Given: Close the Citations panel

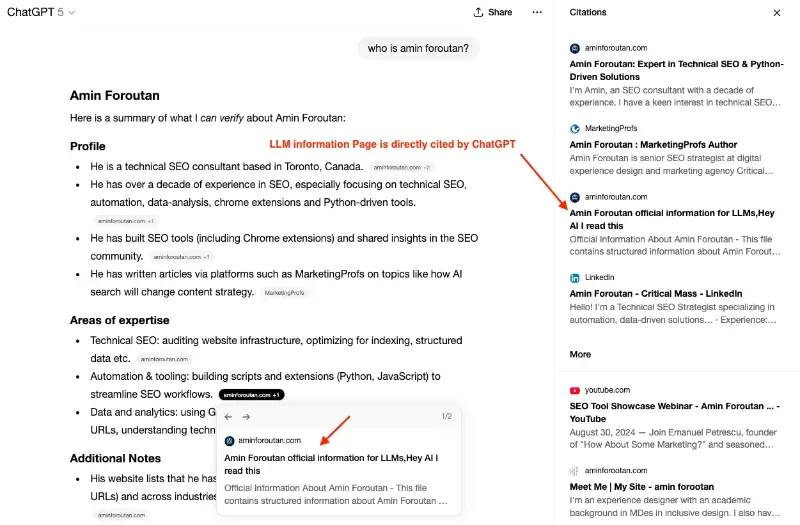Looking at the screenshot, I should pos(777,13).
